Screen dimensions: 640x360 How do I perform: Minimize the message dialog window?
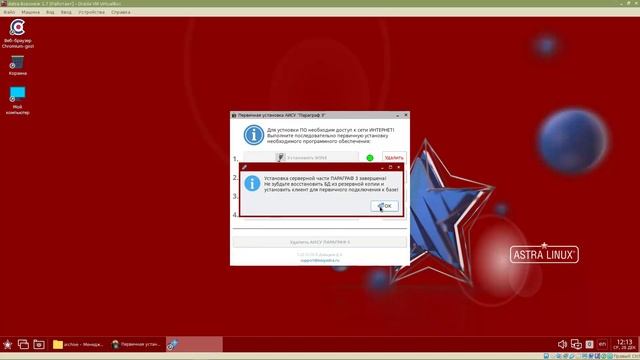coord(382,167)
